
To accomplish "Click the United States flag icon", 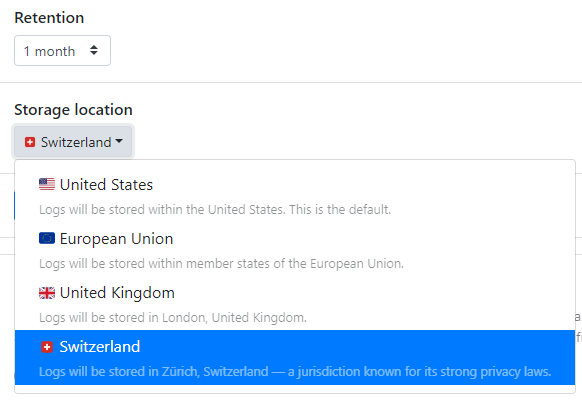I will (x=47, y=184).
